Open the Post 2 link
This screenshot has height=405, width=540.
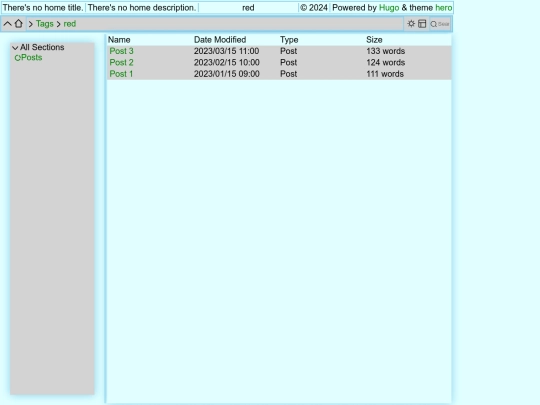pos(121,62)
